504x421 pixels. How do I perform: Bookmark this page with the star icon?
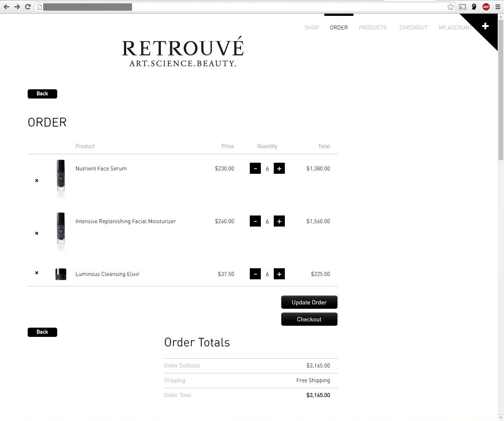pos(451,7)
